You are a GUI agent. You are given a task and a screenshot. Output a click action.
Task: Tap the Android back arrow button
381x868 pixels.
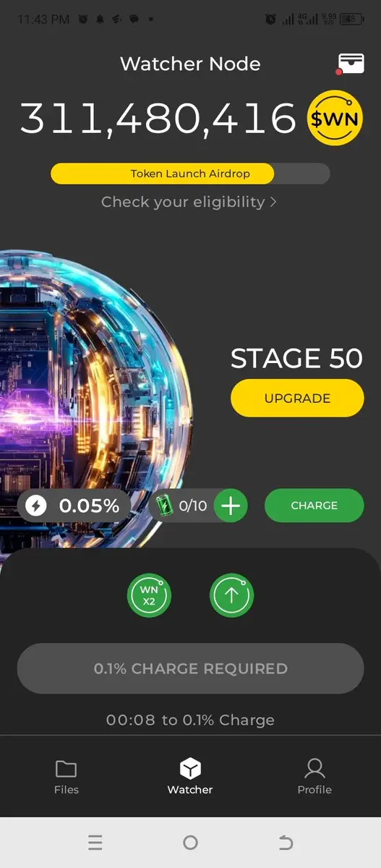(286, 843)
